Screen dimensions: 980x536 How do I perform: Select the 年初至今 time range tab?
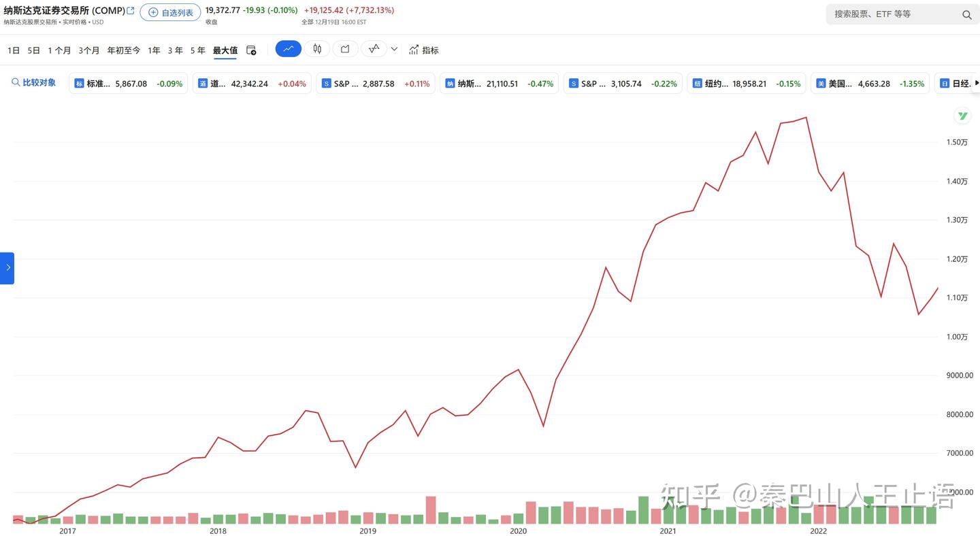[x=124, y=50]
